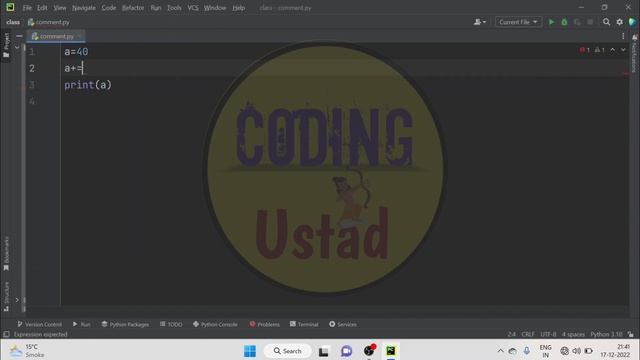Screen dimensions: 640x360
Task: Open the TODO tool window
Action: [171, 324]
